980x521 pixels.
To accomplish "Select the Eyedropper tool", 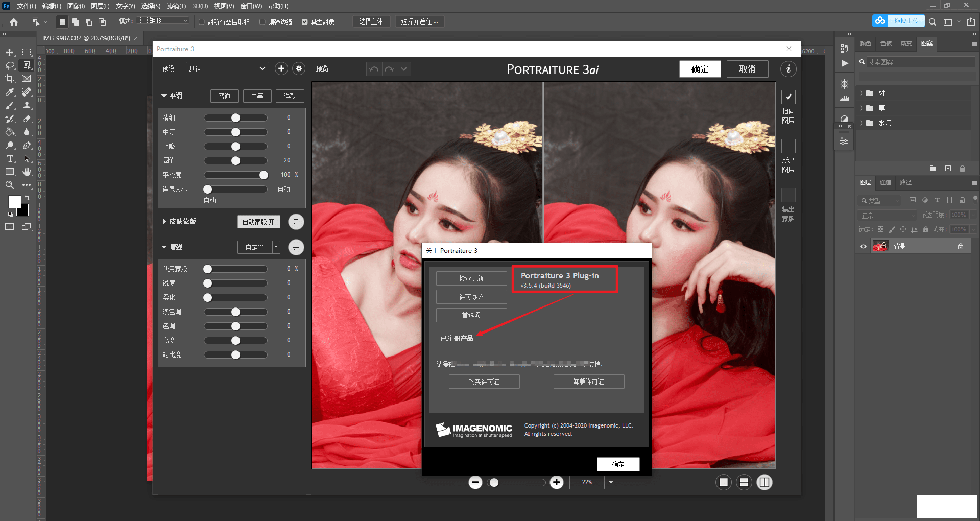I will click(x=10, y=92).
